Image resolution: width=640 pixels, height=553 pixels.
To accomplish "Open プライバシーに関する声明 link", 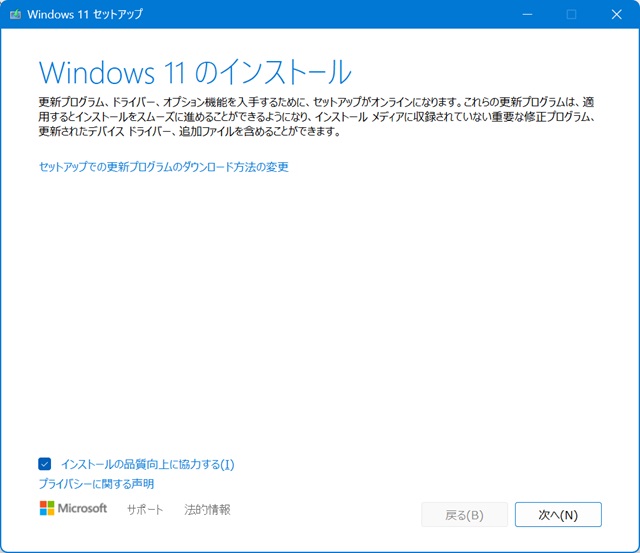I will (x=96, y=484).
